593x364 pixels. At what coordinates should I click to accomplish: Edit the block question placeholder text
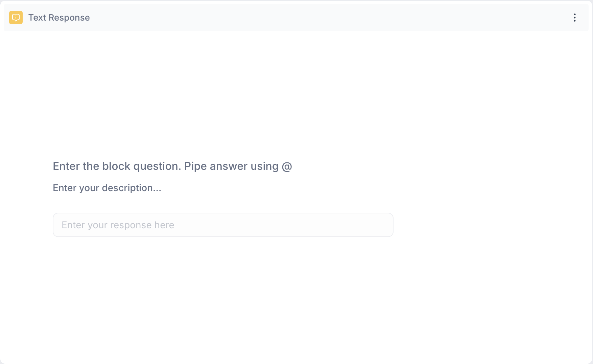pos(172,166)
